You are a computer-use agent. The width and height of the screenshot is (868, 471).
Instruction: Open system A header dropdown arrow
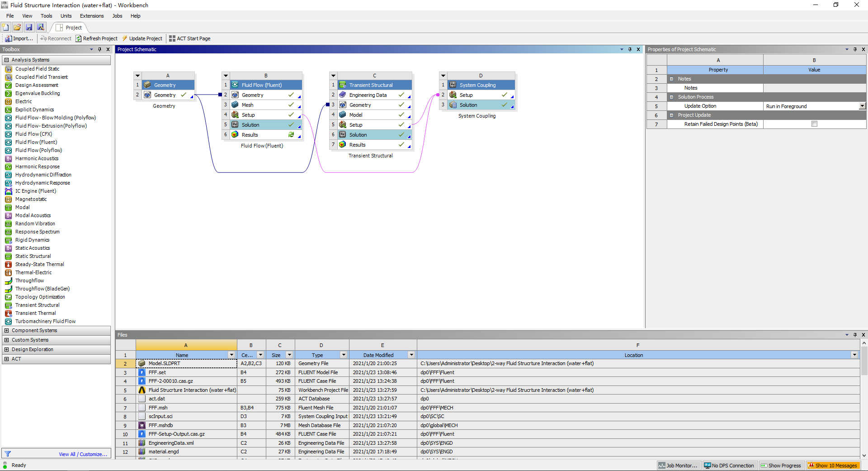pyautogui.click(x=138, y=76)
